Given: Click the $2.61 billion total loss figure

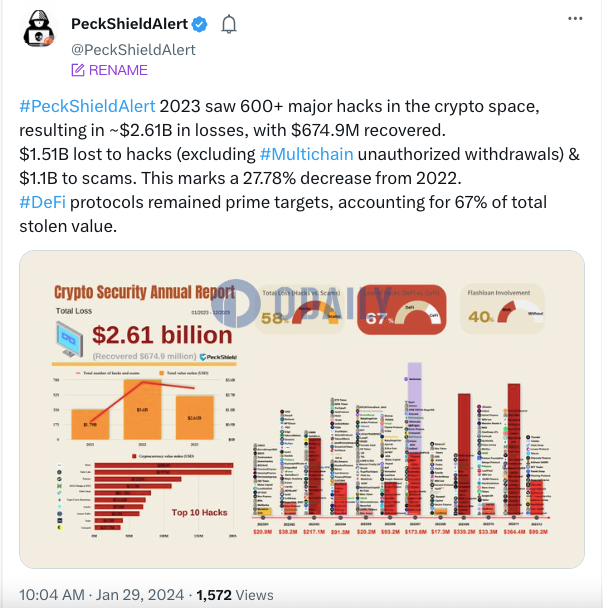Looking at the screenshot, I should pyautogui.click(x=162, y=335).
